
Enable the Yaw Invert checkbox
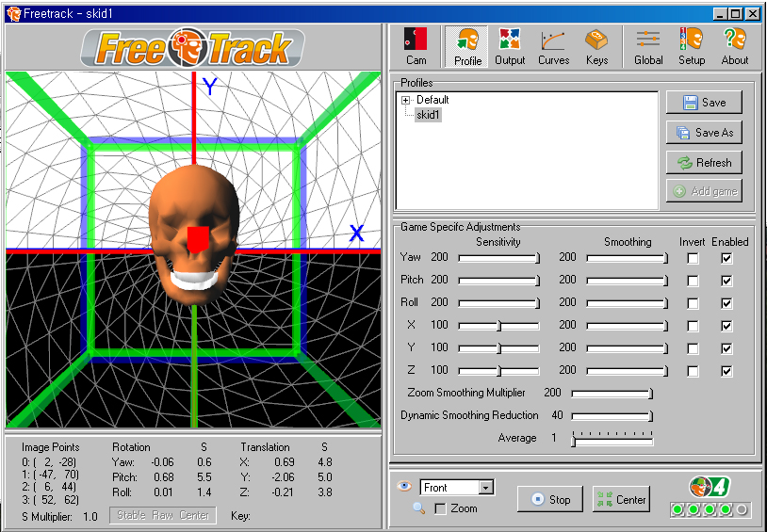tap(693, 258)
